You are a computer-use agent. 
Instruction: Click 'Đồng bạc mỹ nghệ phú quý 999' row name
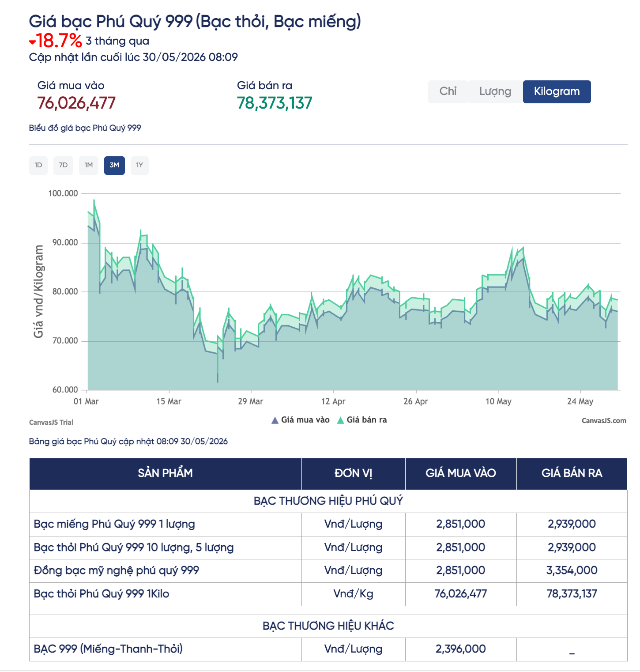(x=117, y=570)
